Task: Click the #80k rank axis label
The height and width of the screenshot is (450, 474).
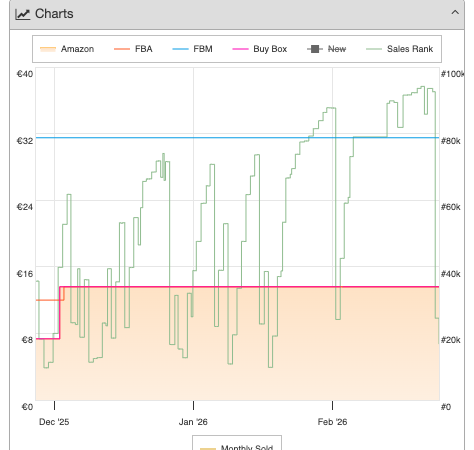Action: [451, 141]
